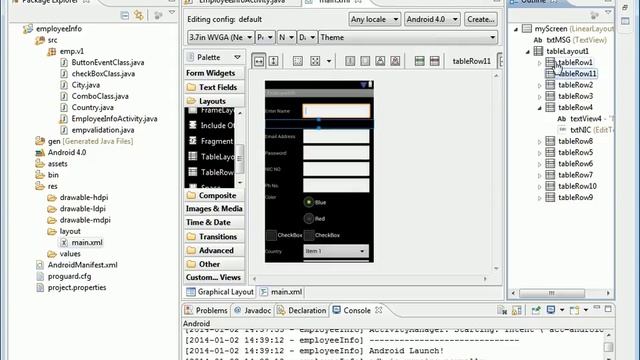The width and height of the screenshot is (640, 360).
Task: Click Open Console icon
Action: (x=574, y=311)
